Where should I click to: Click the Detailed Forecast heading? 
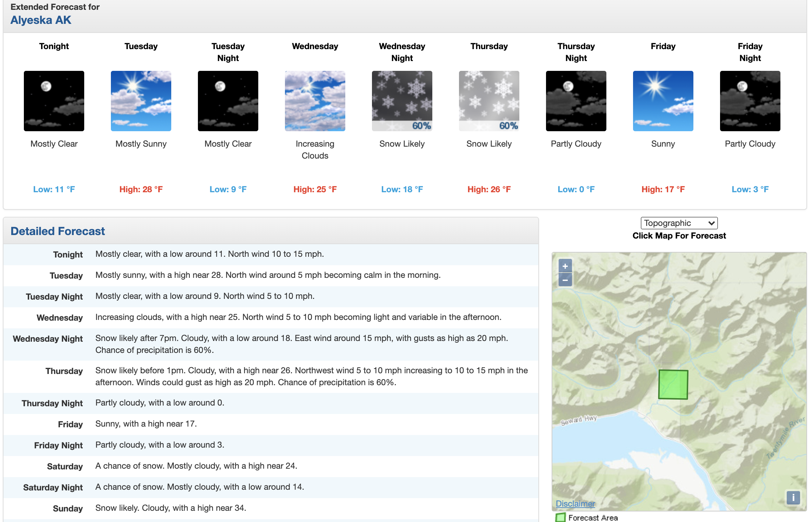[58, 231]
